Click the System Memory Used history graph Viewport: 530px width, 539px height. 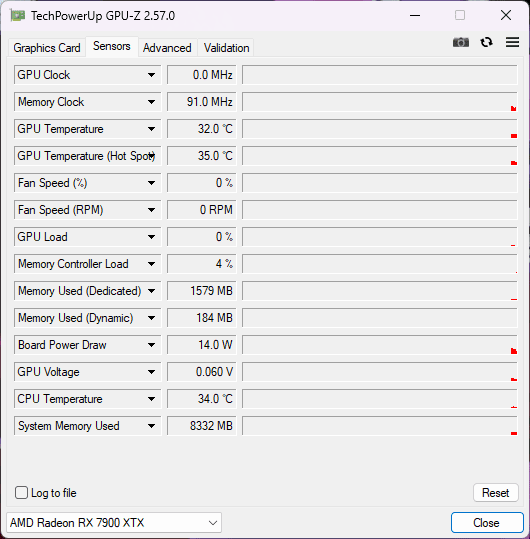click(x=380, y=426)
